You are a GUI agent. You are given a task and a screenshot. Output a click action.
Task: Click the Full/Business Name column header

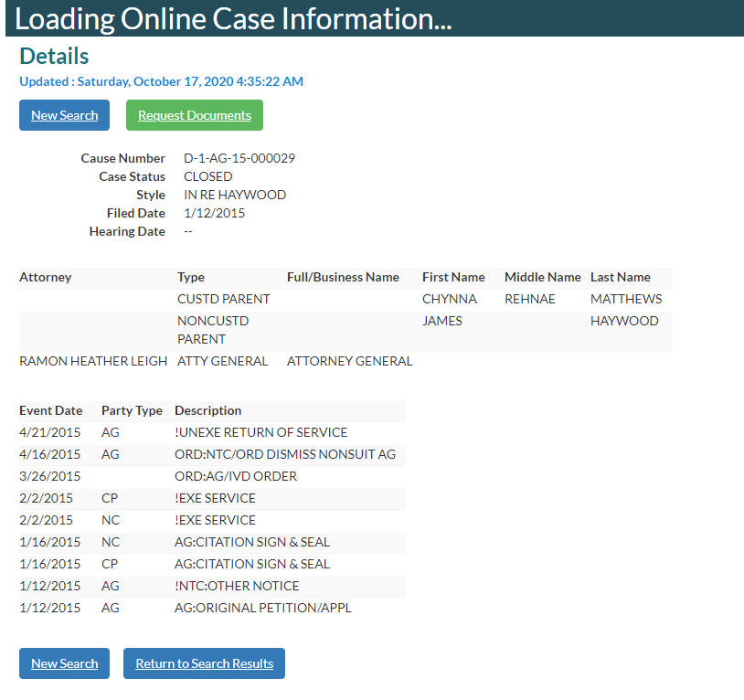(x=343, y=277)
